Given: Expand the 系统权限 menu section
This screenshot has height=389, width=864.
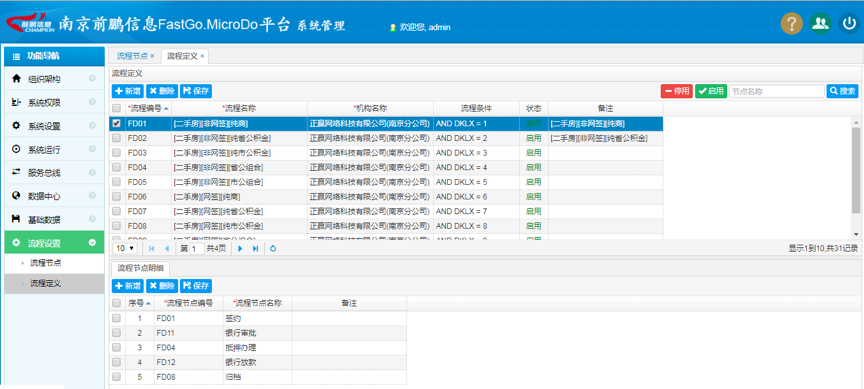Looking at the screenshot, I should click(92, 102).
